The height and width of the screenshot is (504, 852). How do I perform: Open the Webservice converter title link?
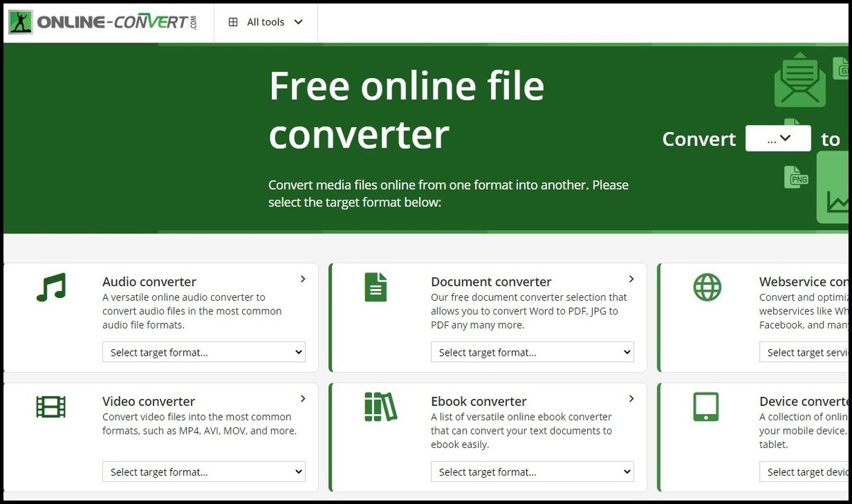804,282
